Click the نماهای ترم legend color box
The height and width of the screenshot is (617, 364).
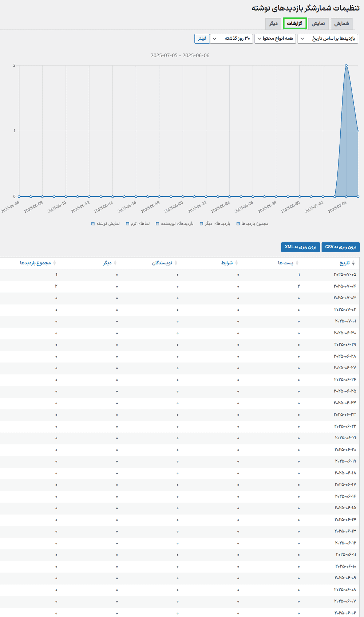coord(128,224)
